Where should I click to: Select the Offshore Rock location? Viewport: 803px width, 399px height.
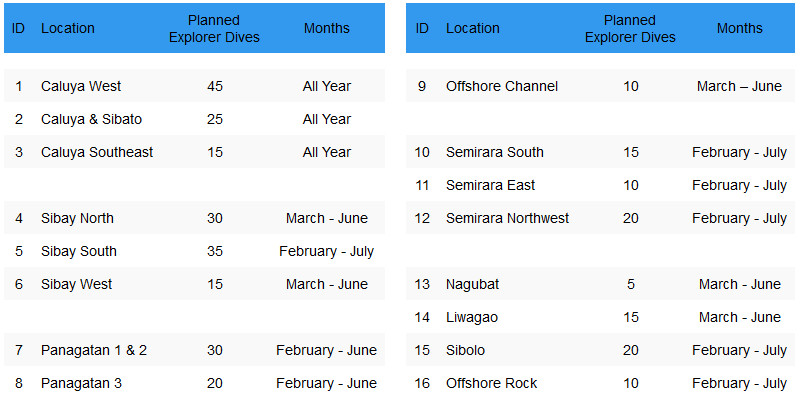coord(491,383)
